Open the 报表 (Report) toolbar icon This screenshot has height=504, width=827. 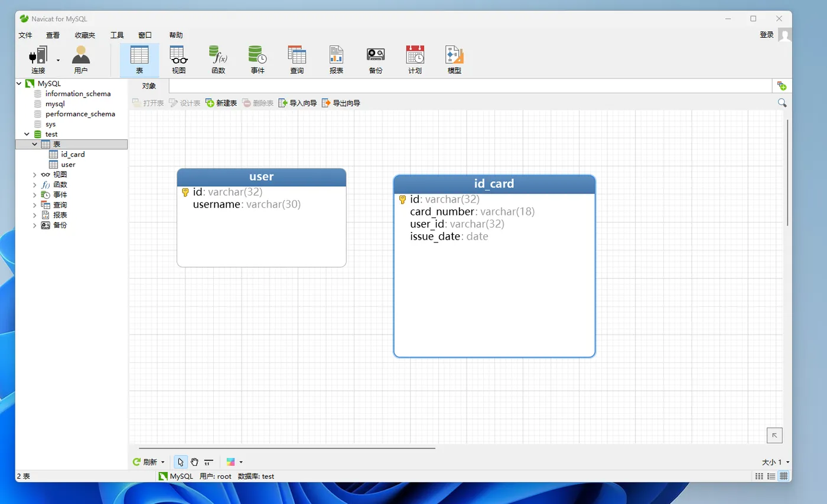(336, 60)
